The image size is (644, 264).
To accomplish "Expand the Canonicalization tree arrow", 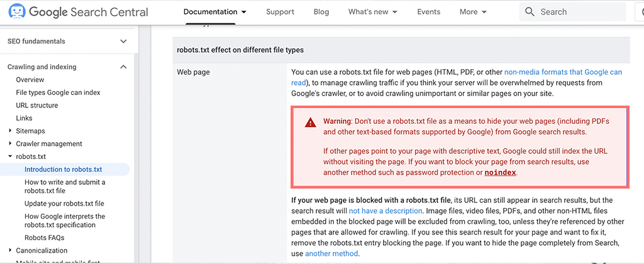I will point(10,250).
